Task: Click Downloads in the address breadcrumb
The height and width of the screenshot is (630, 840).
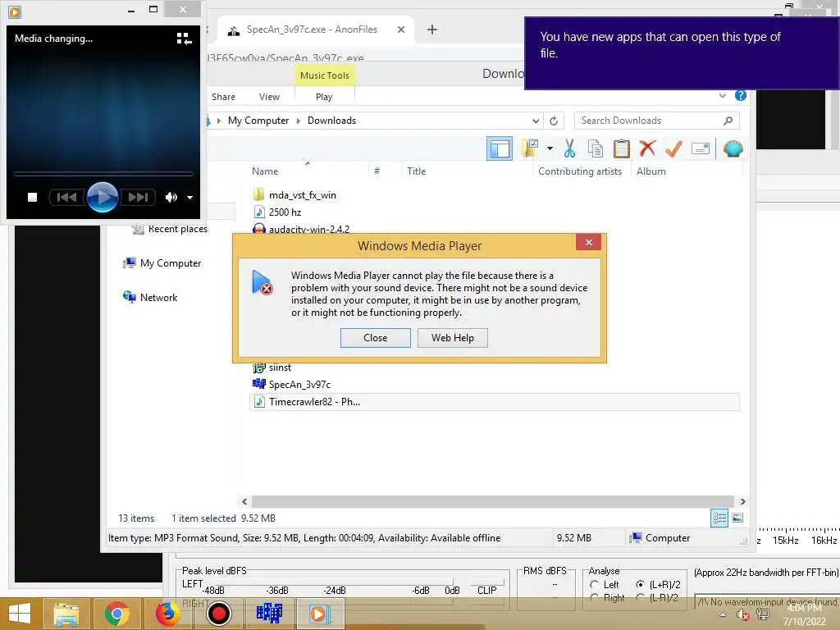Action: (x=331, y=121)
